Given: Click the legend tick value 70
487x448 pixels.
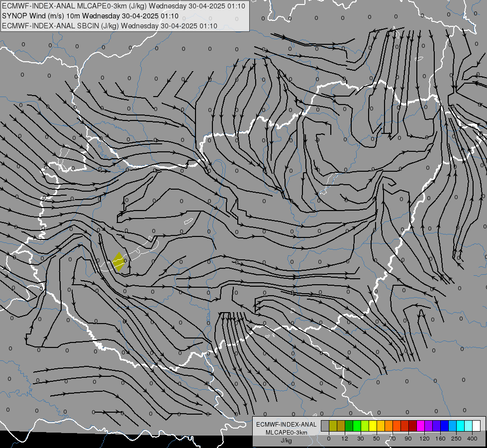Looking at the screenshot, I should [392, 439].
